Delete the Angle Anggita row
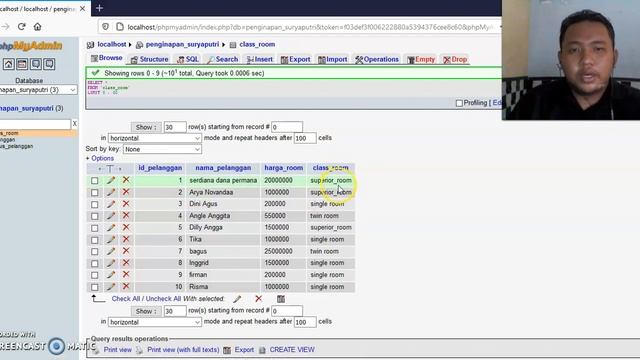 [x=126, y=215]
